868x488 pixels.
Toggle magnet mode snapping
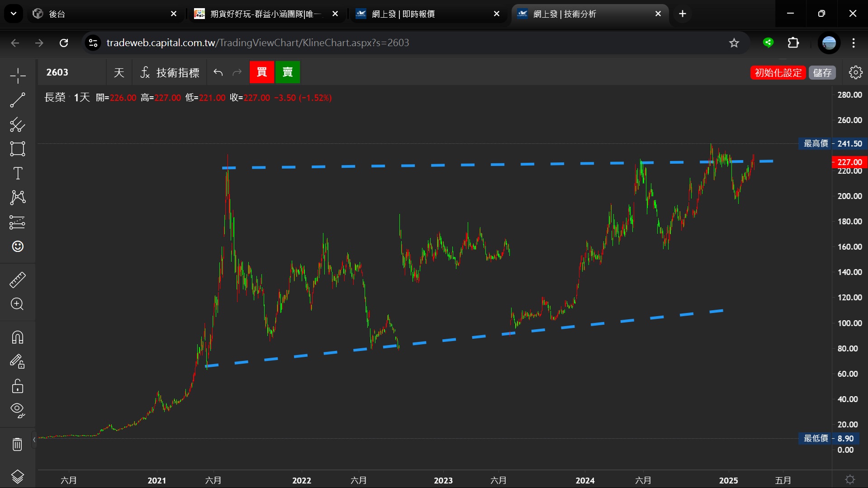pos(18,337)
